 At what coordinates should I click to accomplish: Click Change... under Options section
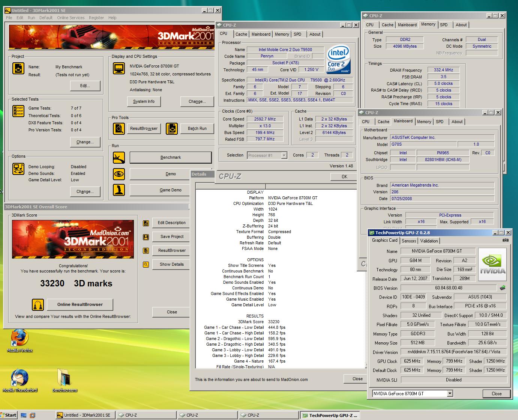[85, 191]
